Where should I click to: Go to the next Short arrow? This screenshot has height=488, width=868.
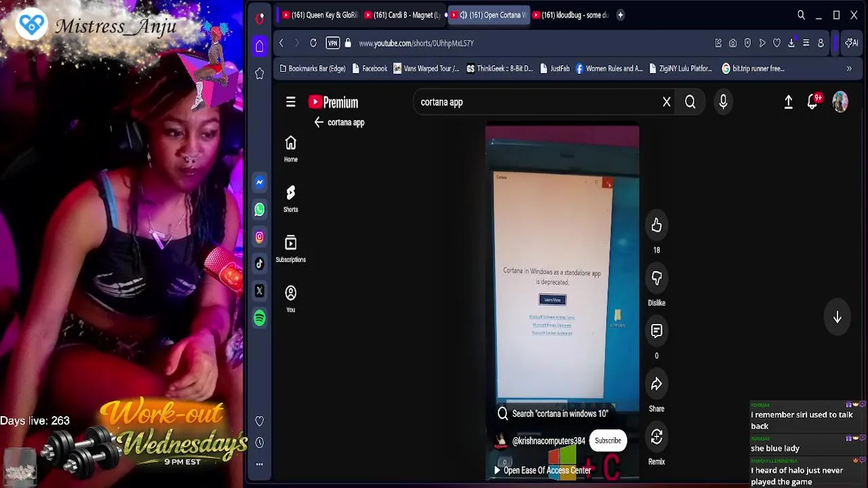837,317
